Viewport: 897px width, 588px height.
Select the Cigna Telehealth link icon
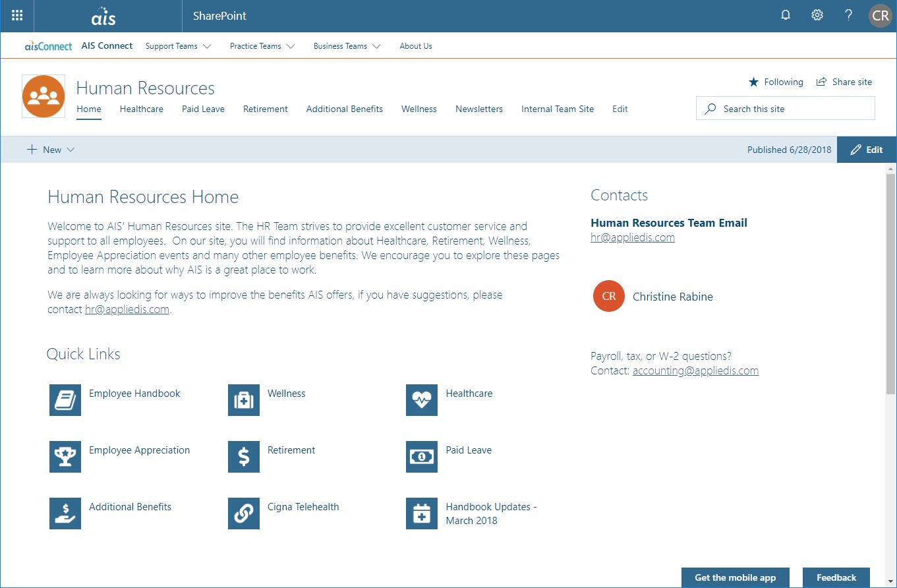pyautogui.click(x=243, y=514)
